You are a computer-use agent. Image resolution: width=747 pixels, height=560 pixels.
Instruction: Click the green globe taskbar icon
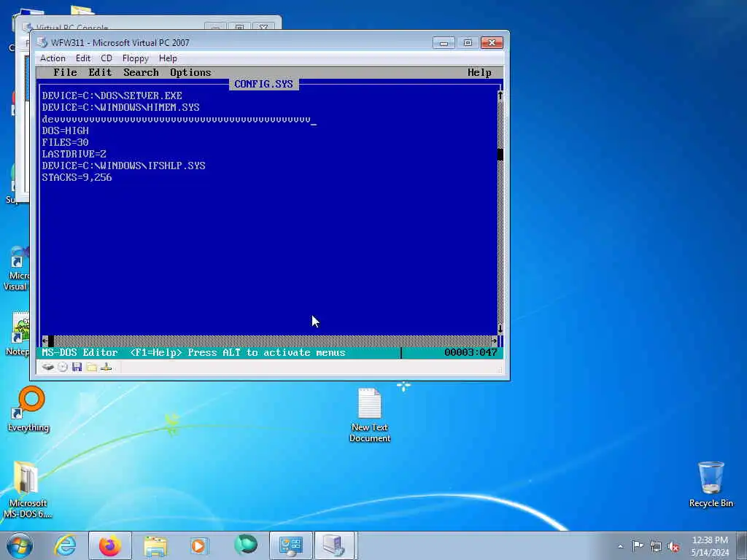(x=245, y=545)
